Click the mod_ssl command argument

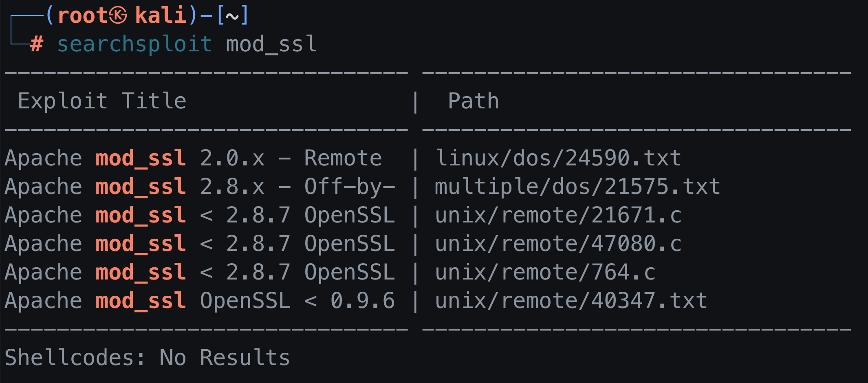click(271, 44)
